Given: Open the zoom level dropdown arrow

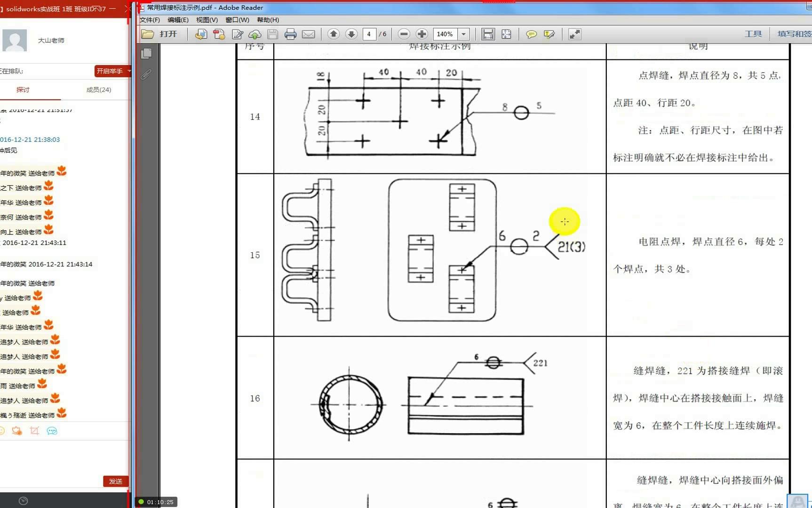Looking at the screenshot, I should pos(464,34).
